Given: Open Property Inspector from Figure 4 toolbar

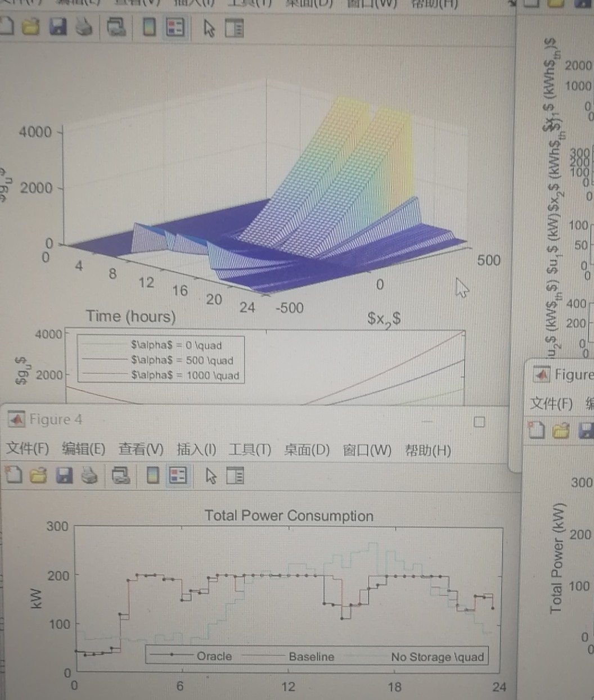Looking at the screenshot, I should tap(235, 477).
